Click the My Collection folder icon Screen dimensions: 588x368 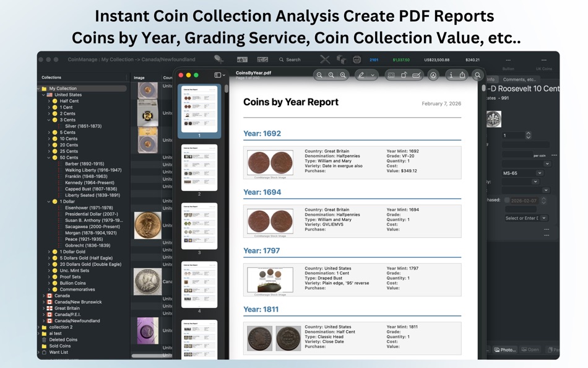[44, 89]
